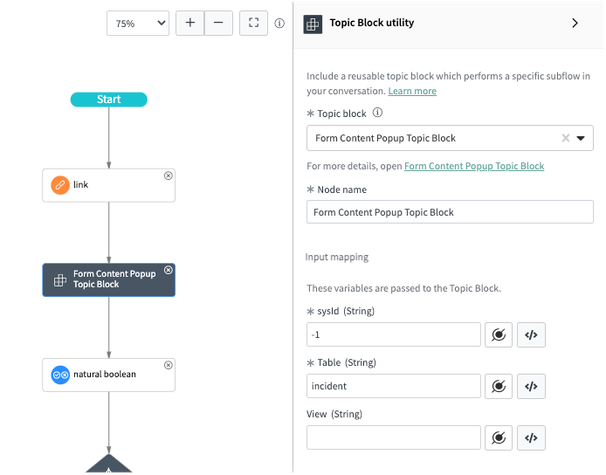Open data pill picker for View
Screen dimensions: 606x475
(499, 438)
